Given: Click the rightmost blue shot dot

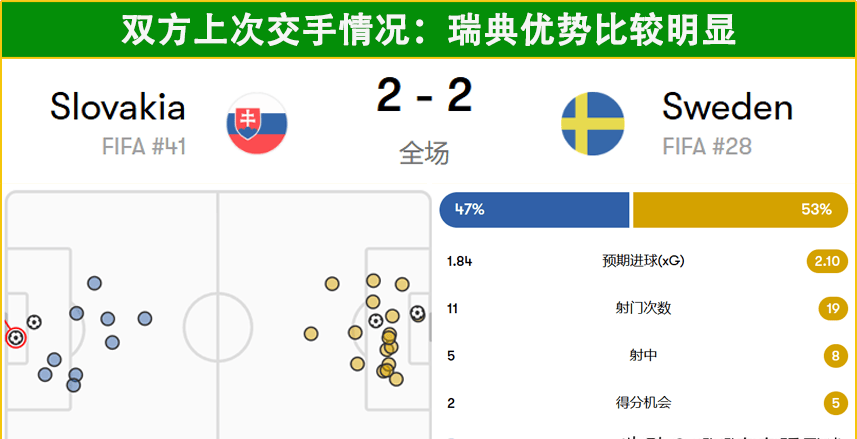Looking at the screenshot, I should (x=145, y=319).
